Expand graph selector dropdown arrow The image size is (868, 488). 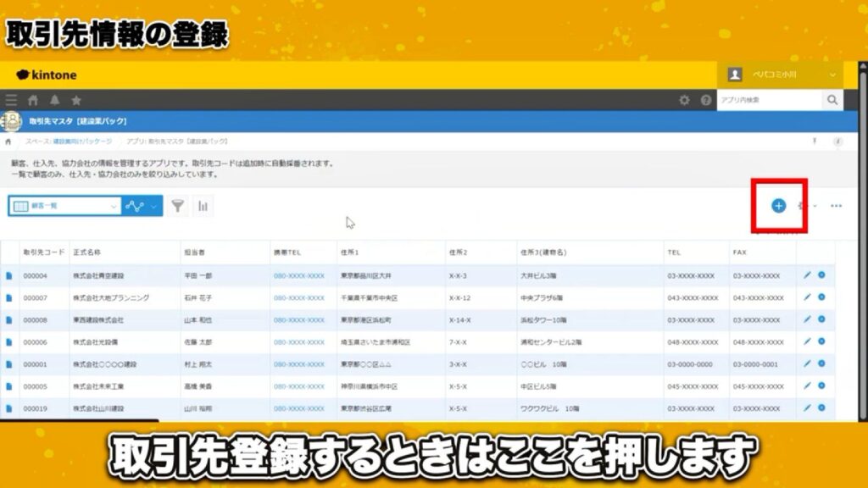[154, 207]
